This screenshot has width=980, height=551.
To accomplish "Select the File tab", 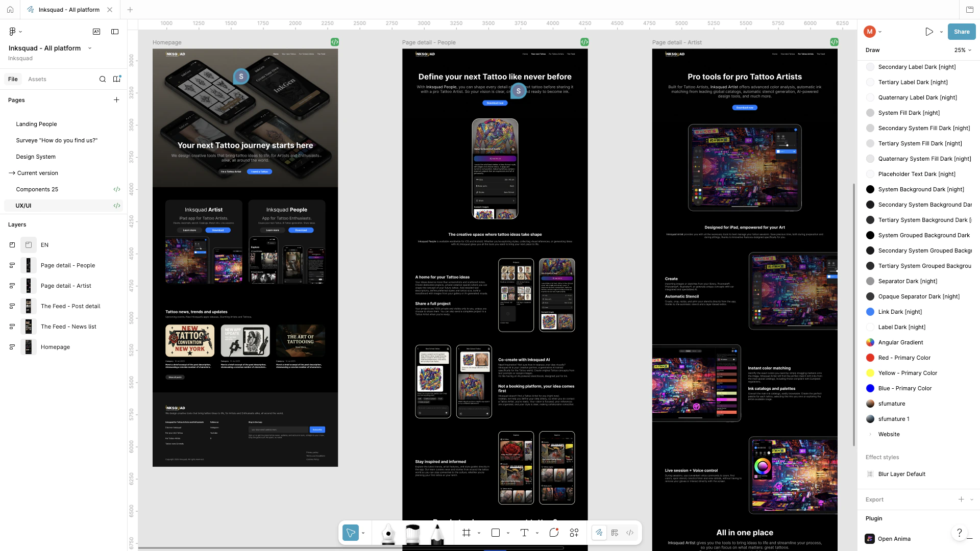I will point(13,79).
